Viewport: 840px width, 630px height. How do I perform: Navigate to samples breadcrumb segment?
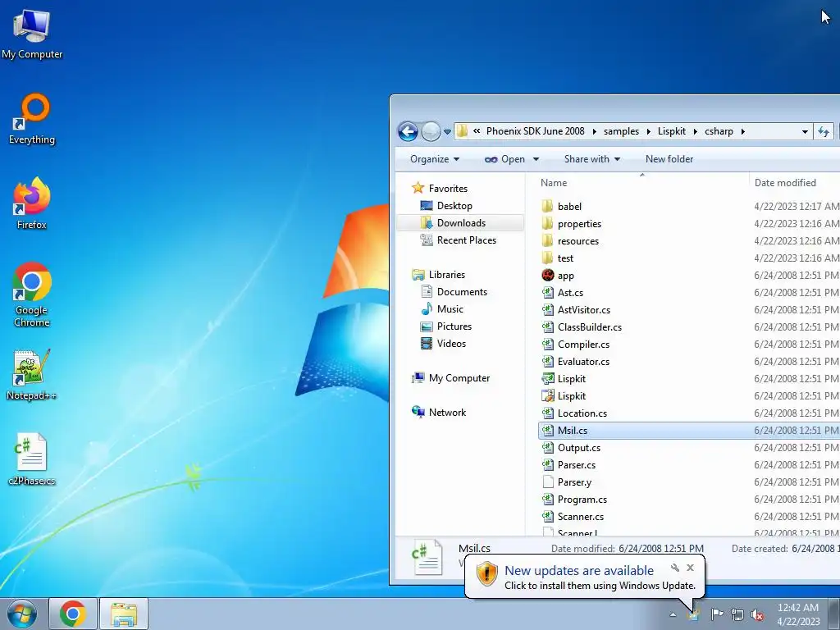(621, 131)
